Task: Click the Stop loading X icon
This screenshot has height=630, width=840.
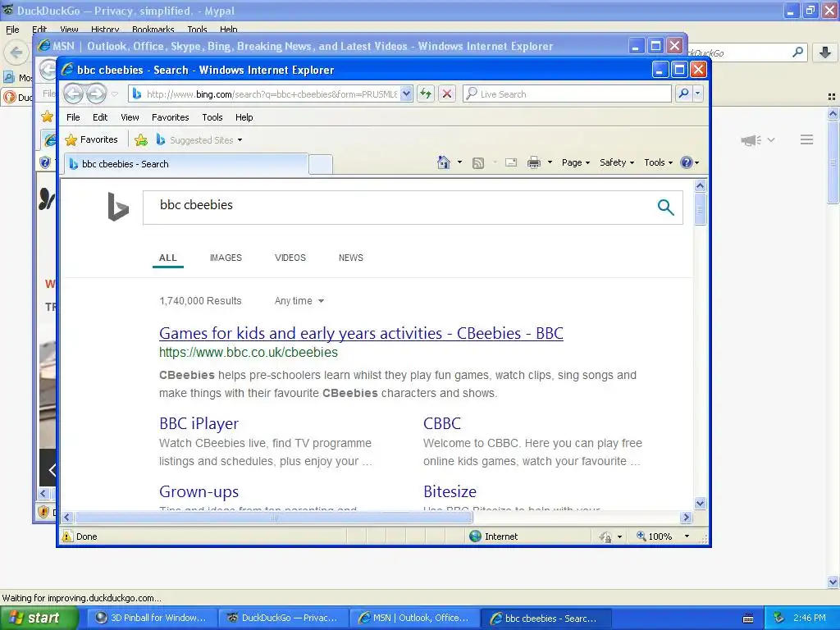Action: [x=447, y=94]
